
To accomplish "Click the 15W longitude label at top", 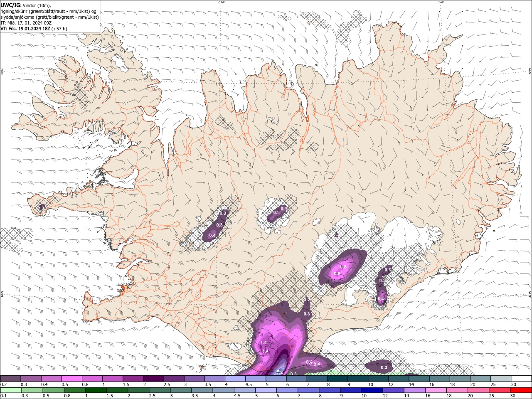I will [440, 2].
